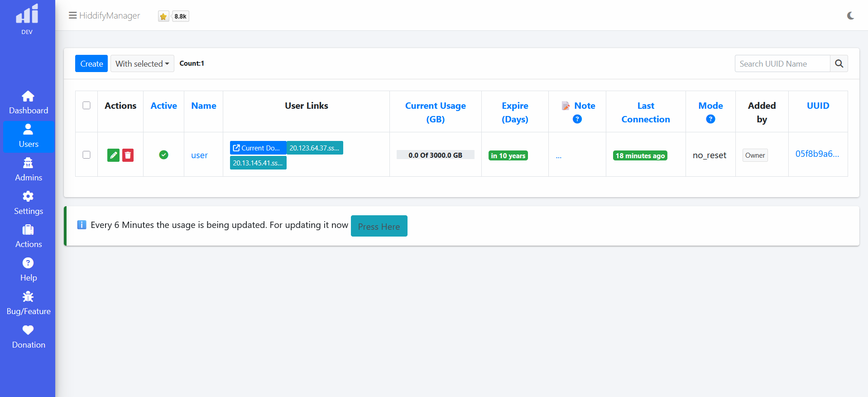Toggle the sidebar hamburger menu
The image size is (868, 397).
[x=72, y=15]
